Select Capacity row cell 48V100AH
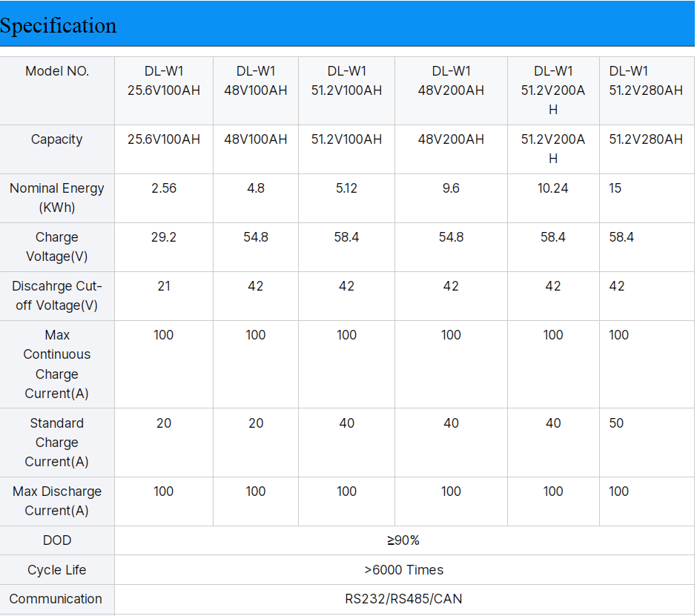 click(x=256, y=139)
